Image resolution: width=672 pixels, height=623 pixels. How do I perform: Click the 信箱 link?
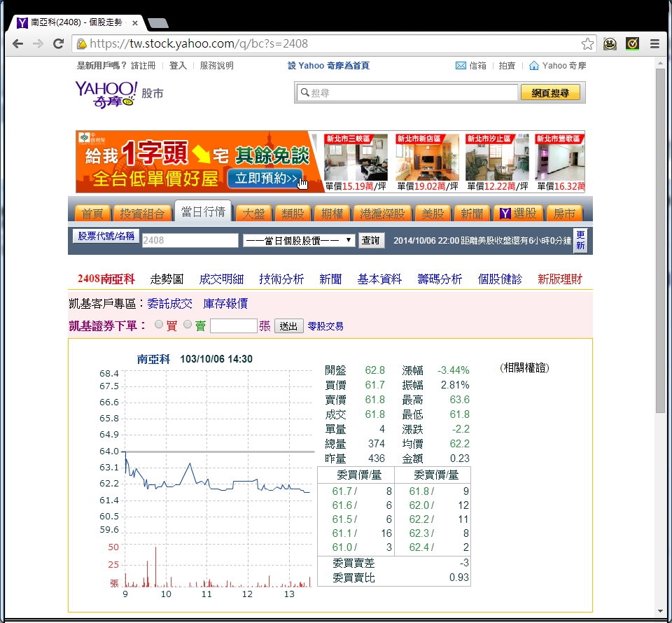(477, 66)
